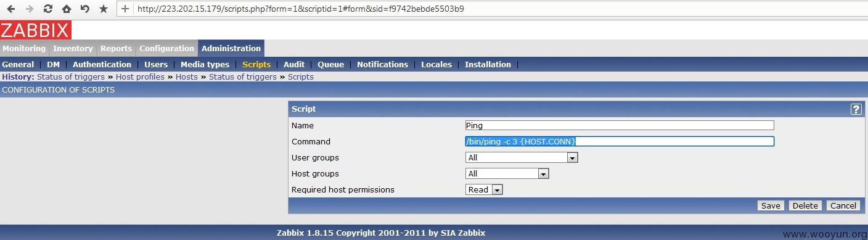Click the browser forward arrow
Screen dimensions: 868x240
coord(30,9)
